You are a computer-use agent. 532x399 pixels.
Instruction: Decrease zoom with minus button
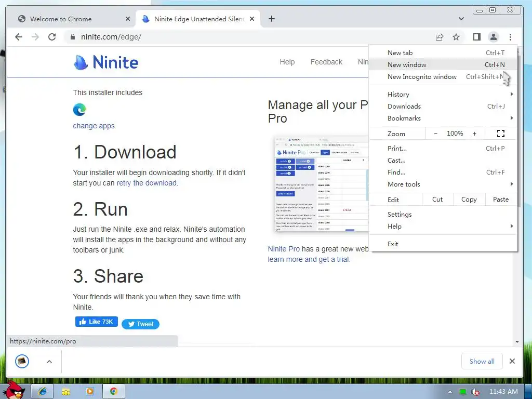point(435,134)
